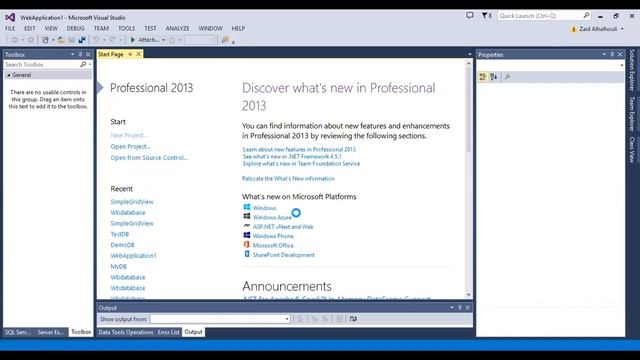Image resolution: width=640 pixels, height=360 pixels.
Task: Click the Start Page scroll down arrow
Action: click(x=469, y=295)
